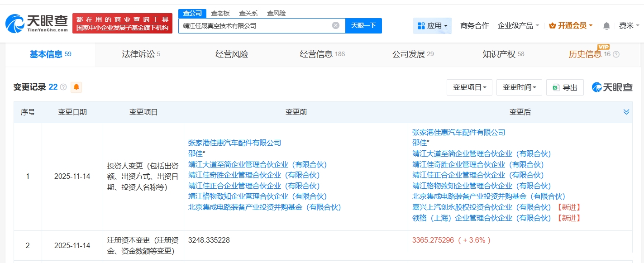The image size is (644, 263).
Task: Select the 经营信息 tab
Action: (317, 53)
